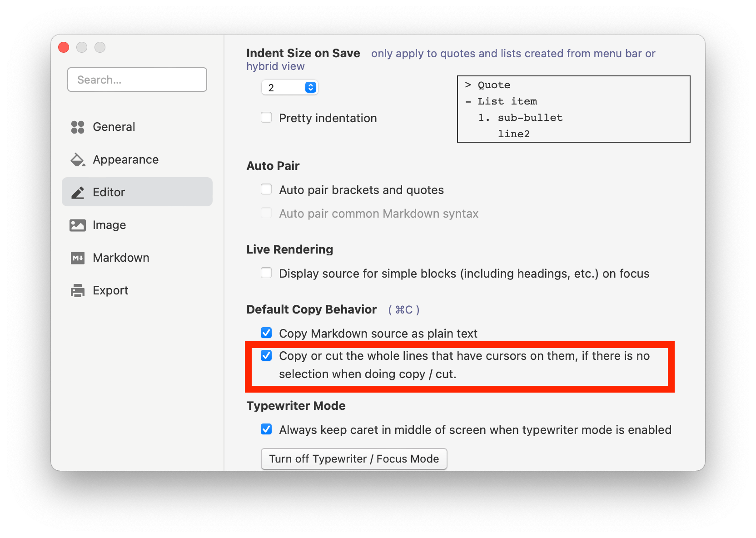This screenshot has width=756, height=538.
Task: Click the Editor pencil icon
Action: pyautogui.click(x=78, y=193)
